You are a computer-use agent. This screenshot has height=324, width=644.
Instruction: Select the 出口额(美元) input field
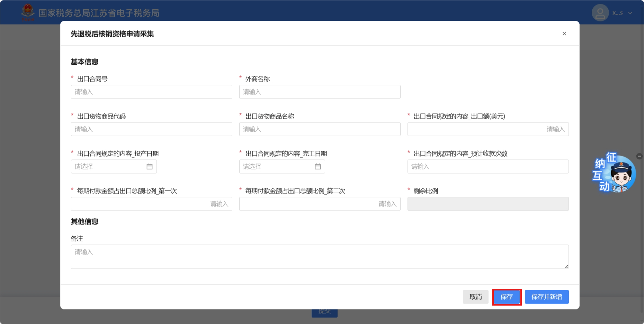pyautogui.click(x=488, y=129)
